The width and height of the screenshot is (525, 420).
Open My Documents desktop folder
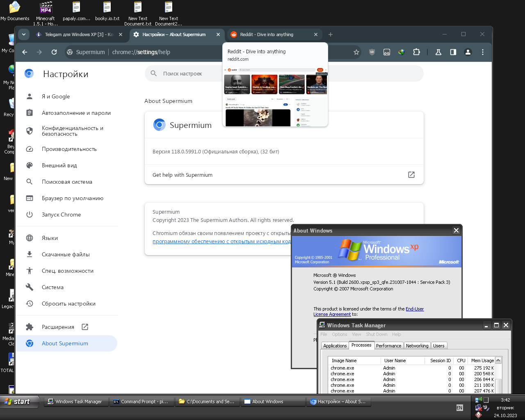pyautogui.click(x=15, y=11)
